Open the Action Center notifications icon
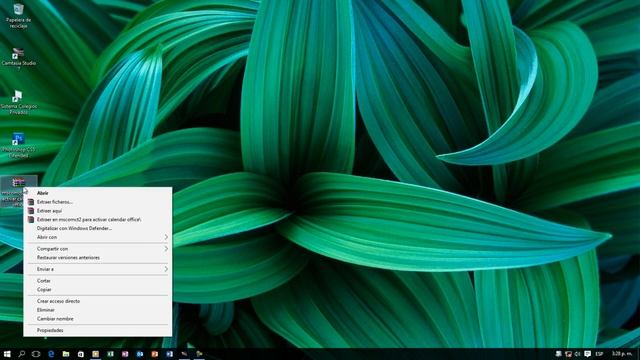The height and width of the screenshot is (360, 640). click(587, 354)
